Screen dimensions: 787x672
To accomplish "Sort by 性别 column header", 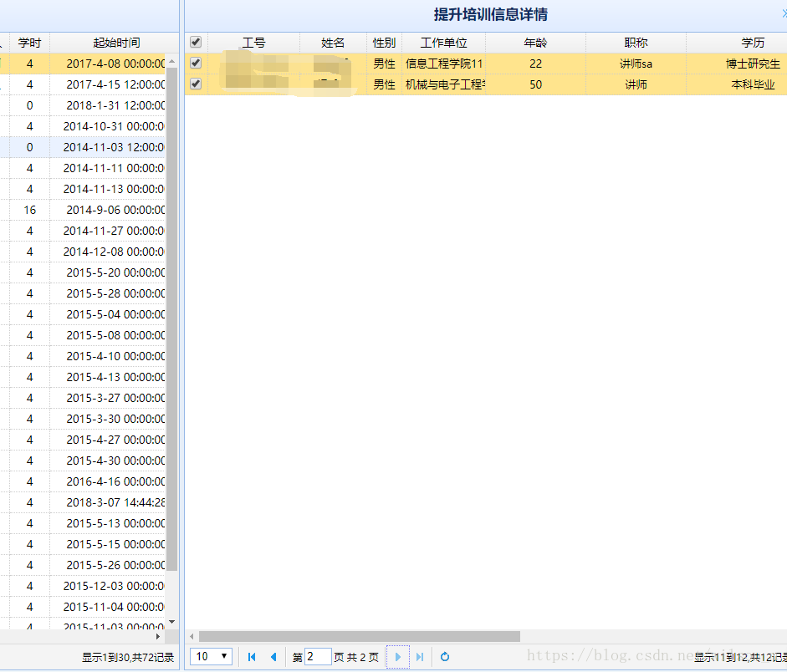I will [385, 43].
